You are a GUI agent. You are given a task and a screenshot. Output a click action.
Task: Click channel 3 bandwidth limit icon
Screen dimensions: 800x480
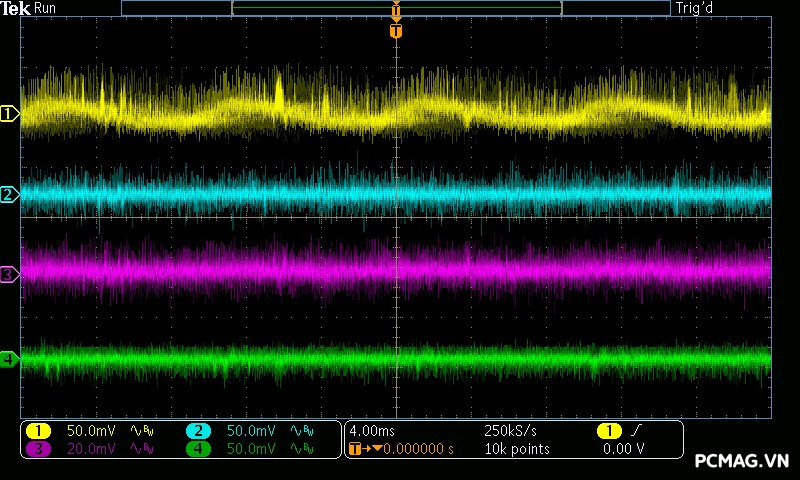point(142,450)
